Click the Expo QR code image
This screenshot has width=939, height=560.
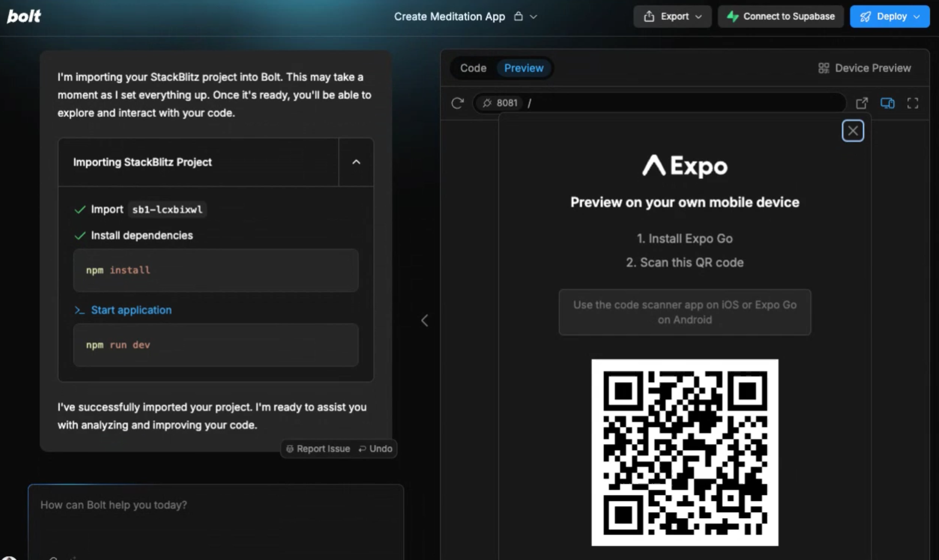coord(684,452)
